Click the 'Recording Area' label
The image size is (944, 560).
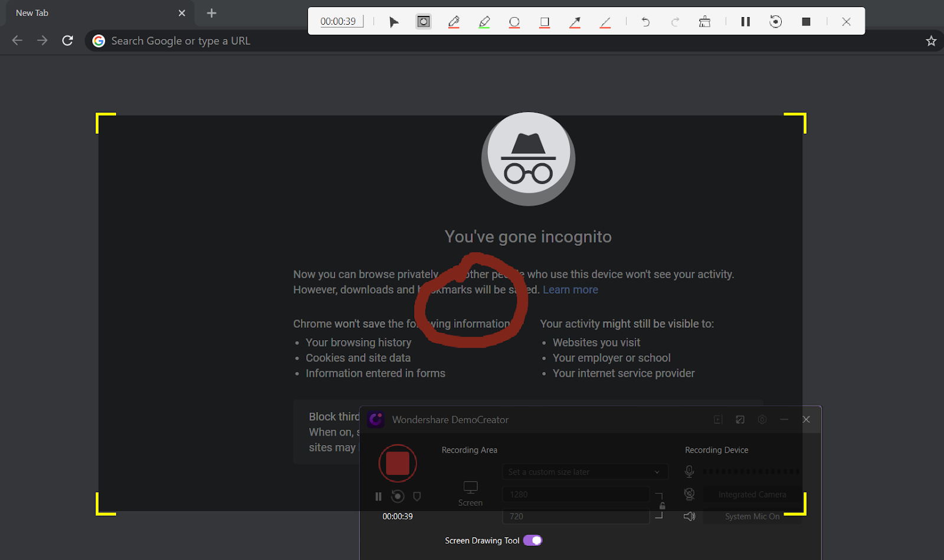pos(470,450)
